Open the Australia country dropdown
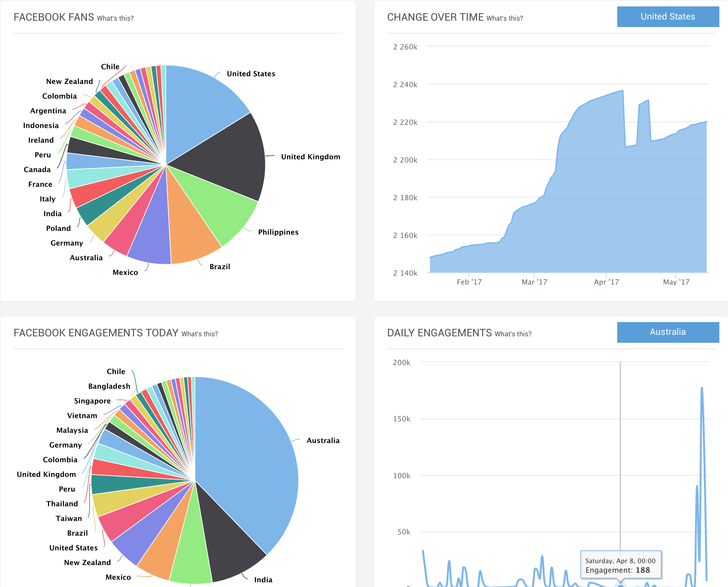The width and height of the screenshot is (728, 587). 668,332
